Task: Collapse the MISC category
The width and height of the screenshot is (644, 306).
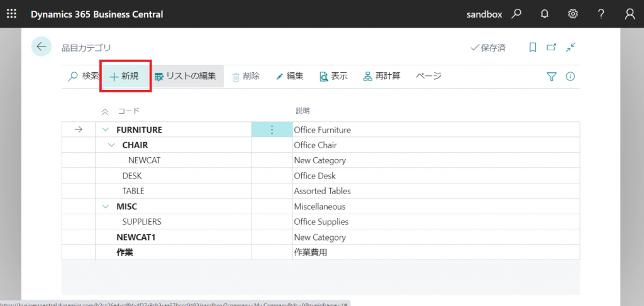Action: [105, 207]
